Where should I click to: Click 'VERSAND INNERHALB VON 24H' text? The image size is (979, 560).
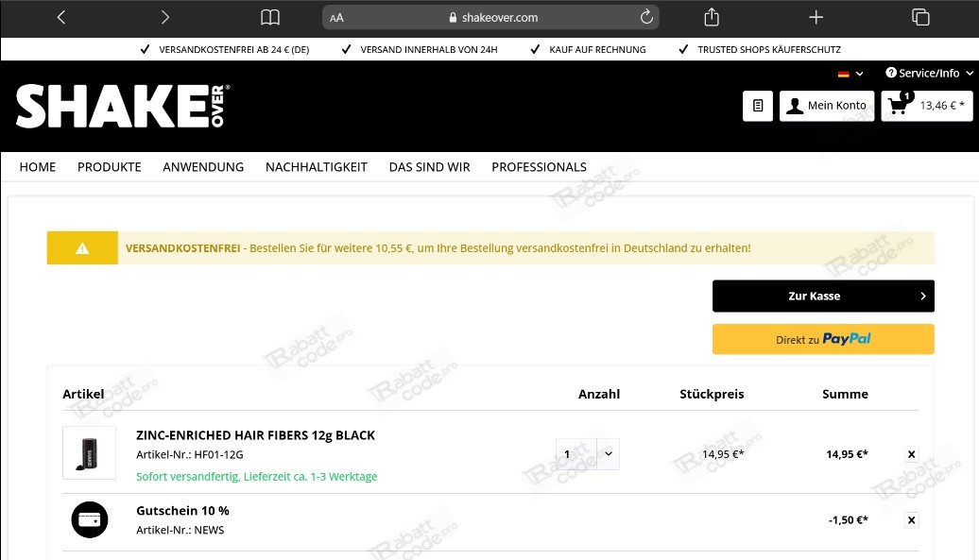[x=429, y=49]
